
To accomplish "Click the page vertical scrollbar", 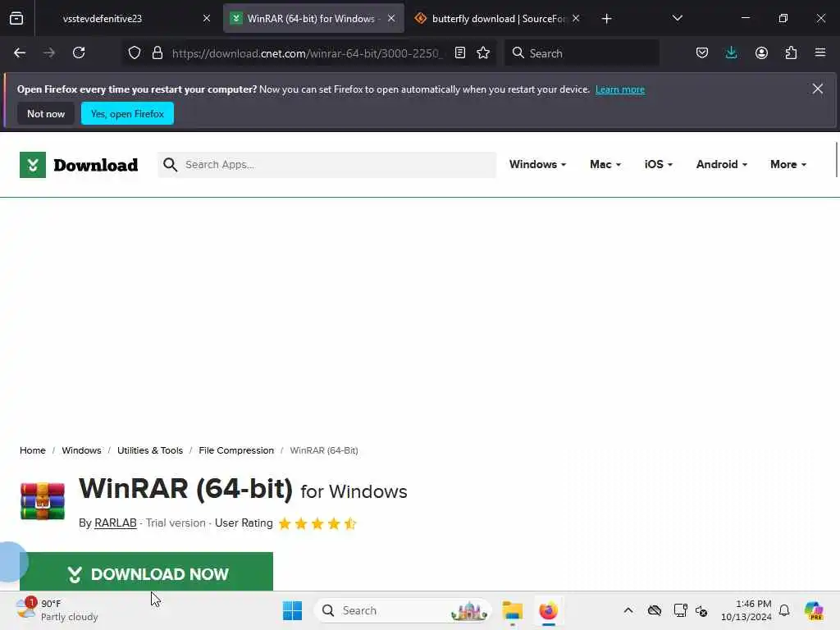I will click(x=836, y=160).
